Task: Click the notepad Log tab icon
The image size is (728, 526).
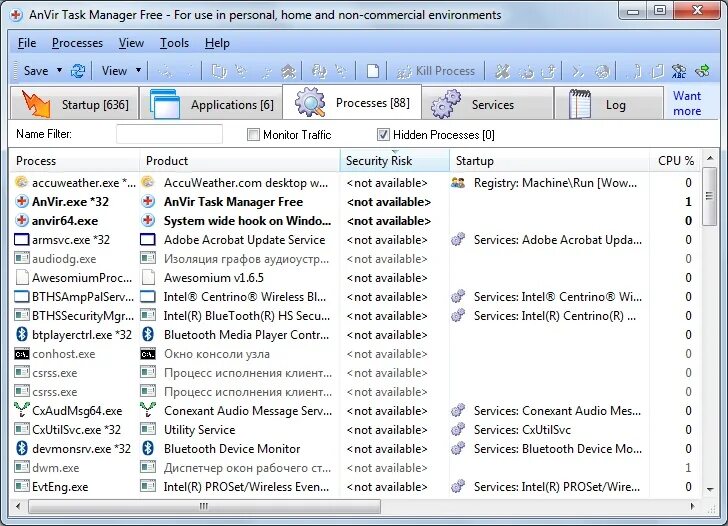Action: (x=580, y=104)
